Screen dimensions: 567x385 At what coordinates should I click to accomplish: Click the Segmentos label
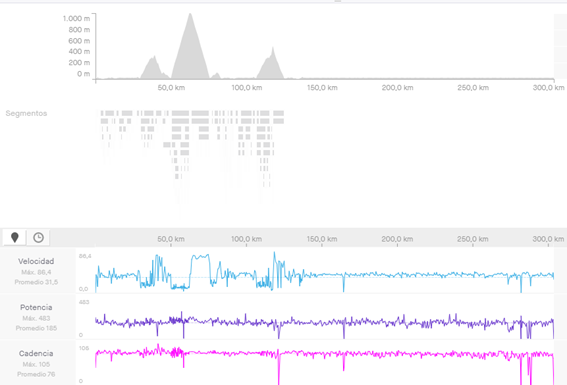pos(26,113)
